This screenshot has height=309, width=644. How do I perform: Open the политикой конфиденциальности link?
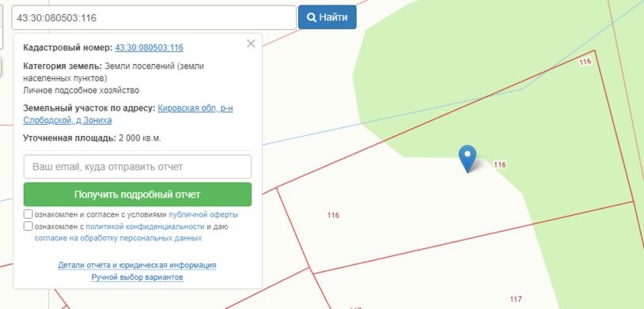point(145,227)
